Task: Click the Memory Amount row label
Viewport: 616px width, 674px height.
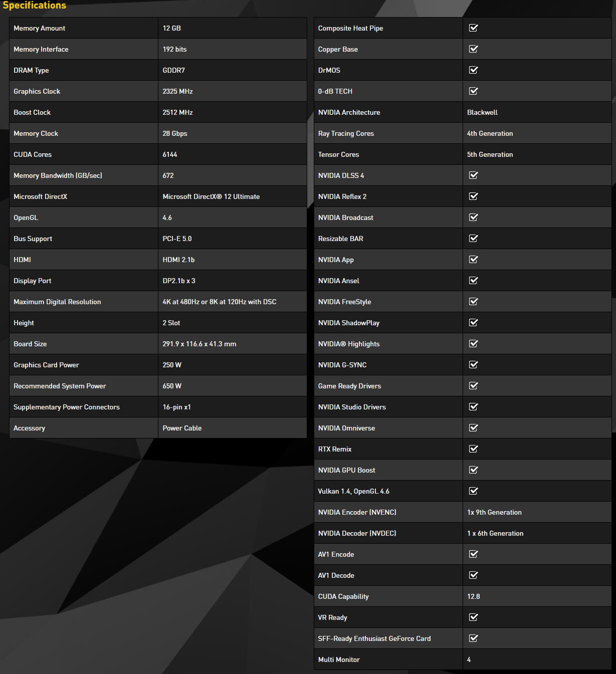Action: click(x=39, y=29)
